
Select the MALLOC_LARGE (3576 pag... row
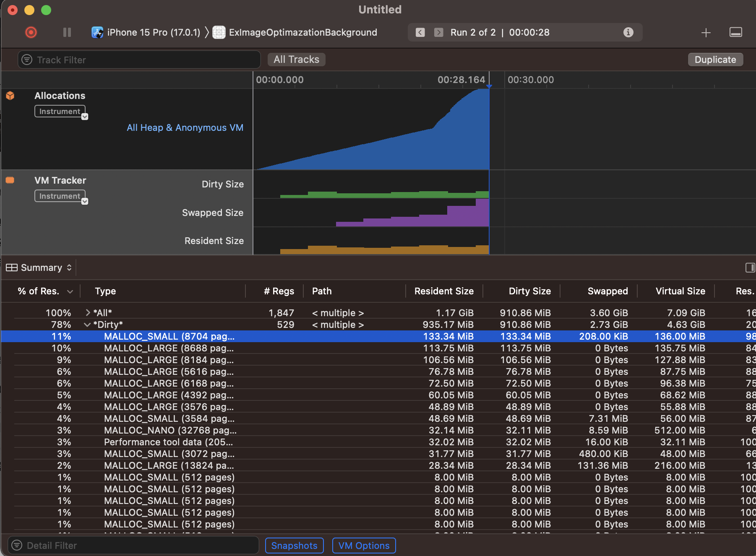click(378, 407)
